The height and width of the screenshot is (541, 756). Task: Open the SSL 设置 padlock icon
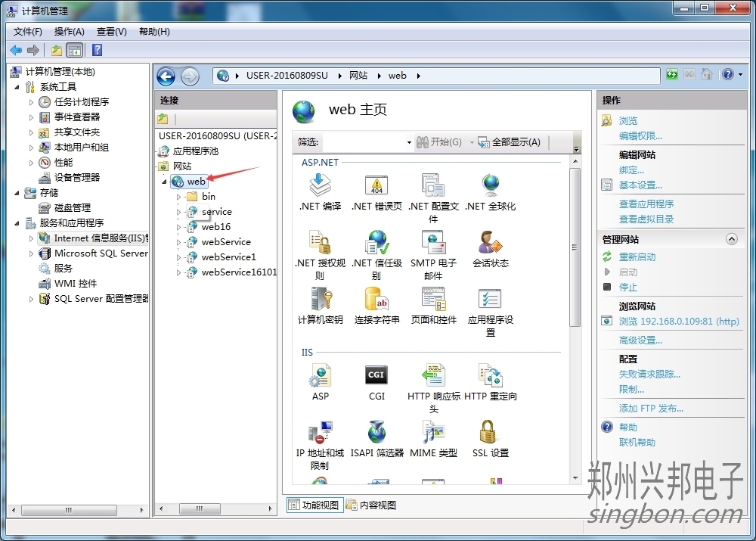pyautogui.click(x=488, y=432)
